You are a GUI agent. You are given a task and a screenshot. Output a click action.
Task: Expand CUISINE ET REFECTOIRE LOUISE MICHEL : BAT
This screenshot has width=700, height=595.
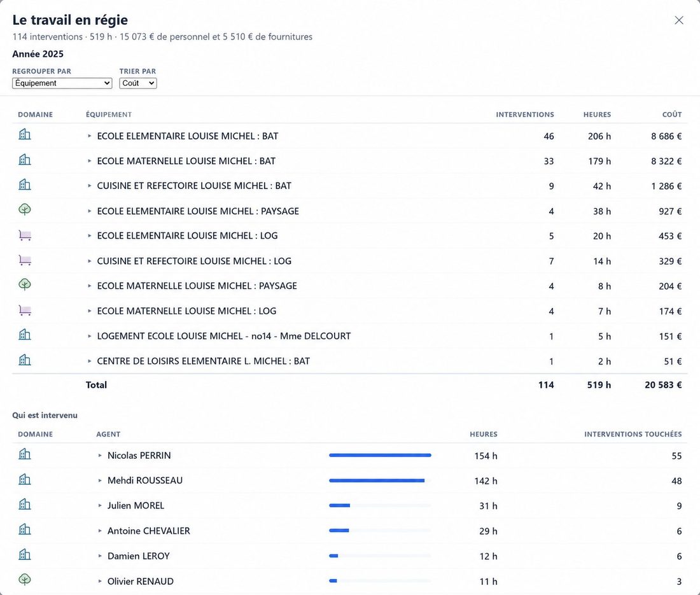89,186
